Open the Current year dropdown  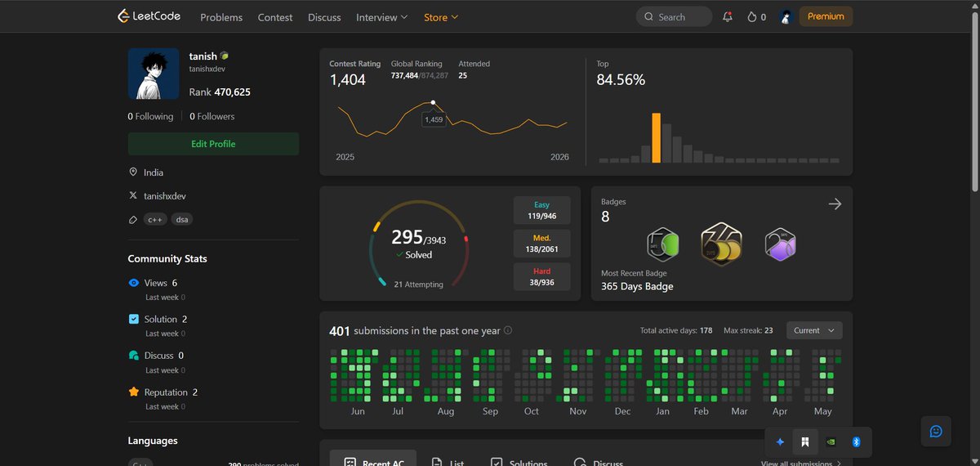tap(814, 330)
